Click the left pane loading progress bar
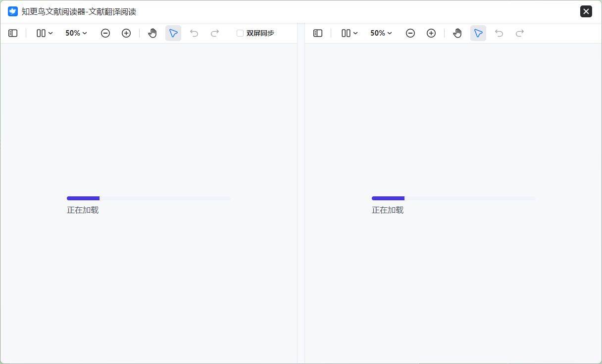This screenshot has width=602, height=364. click(149, 198)
